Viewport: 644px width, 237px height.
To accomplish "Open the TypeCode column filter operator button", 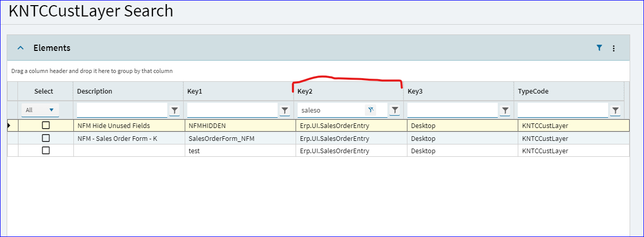I will click(x=615, y=110).
